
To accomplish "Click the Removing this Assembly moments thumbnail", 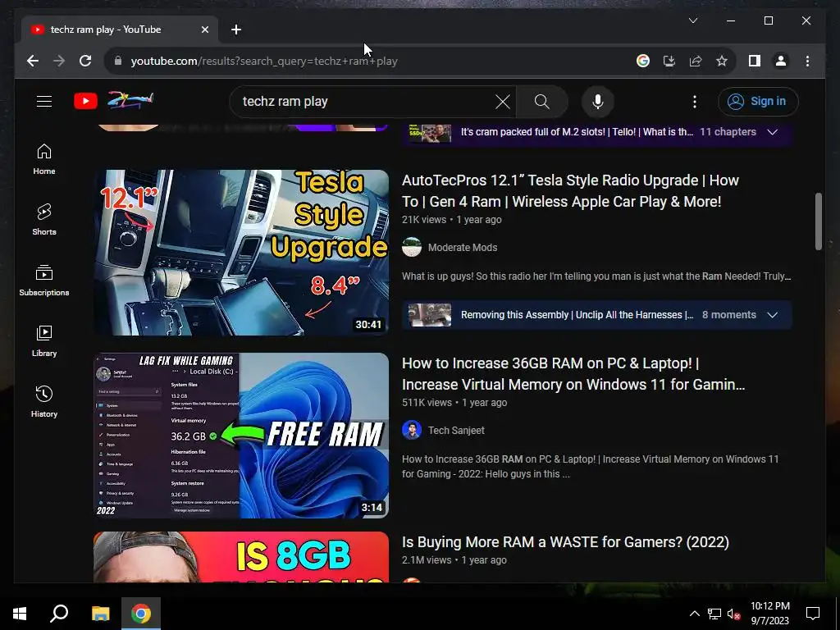I will coord(430,315).
